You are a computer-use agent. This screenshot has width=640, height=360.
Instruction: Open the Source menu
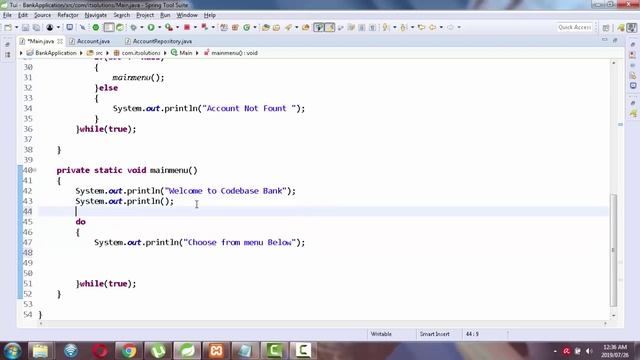[x=42, y=15]
